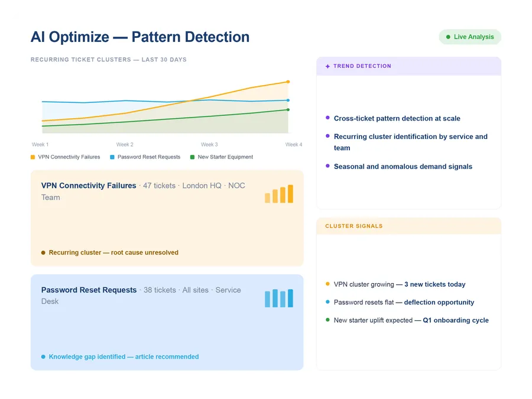Click the Trend Detection panel header

click(408, 66)
